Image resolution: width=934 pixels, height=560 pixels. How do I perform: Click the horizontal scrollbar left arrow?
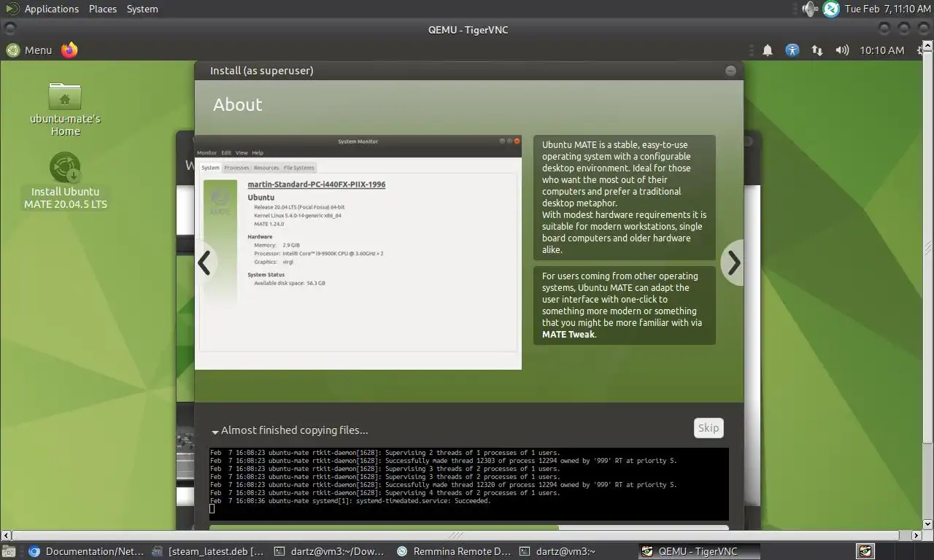(x=5, y=535)
